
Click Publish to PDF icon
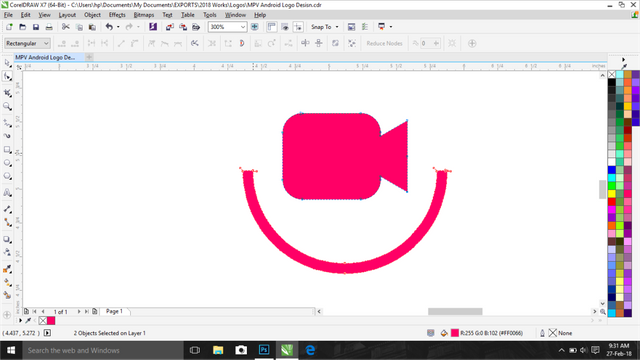tap(196, 27)
